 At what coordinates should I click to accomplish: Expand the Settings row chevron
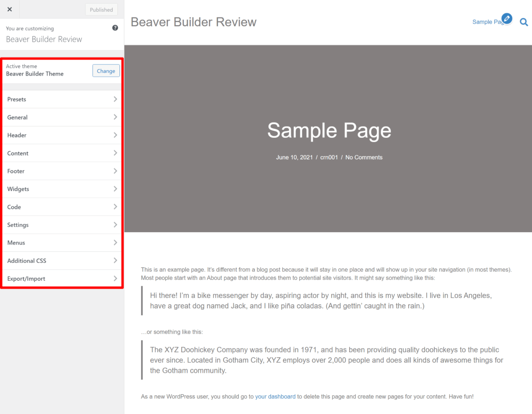click(115, 225)
